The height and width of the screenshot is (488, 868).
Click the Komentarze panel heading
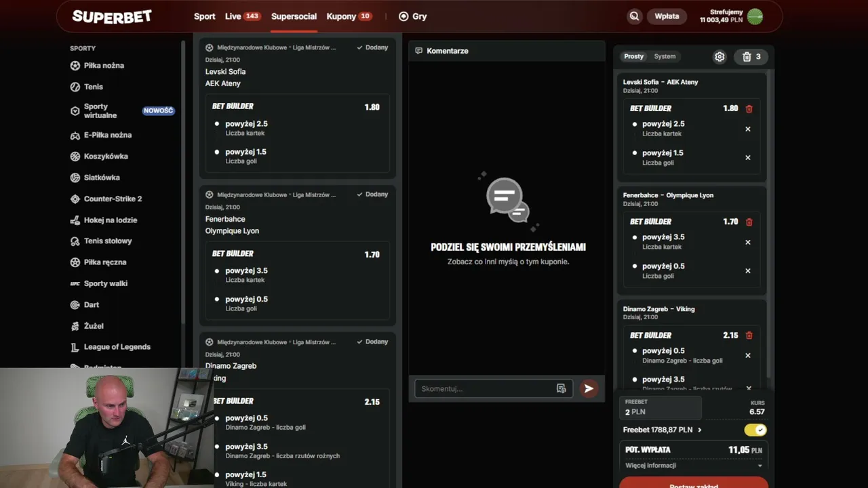click(x=448, y=51)
